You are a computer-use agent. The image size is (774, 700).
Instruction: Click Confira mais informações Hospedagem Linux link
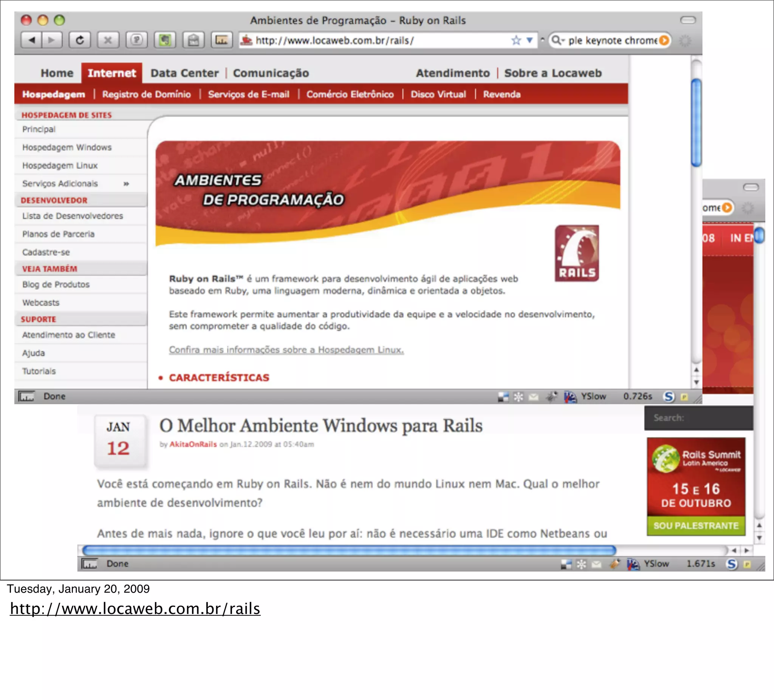286,349
